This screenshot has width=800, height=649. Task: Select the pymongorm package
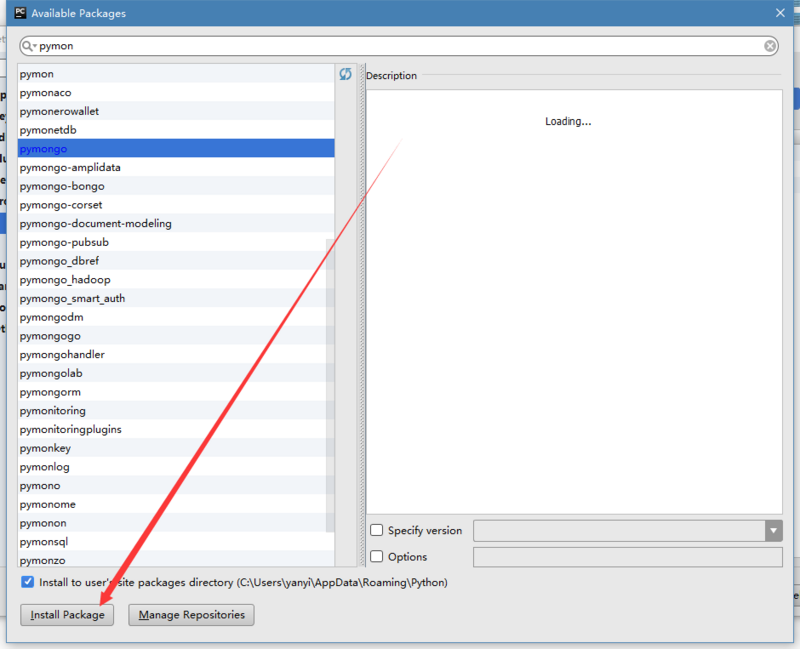176,392
